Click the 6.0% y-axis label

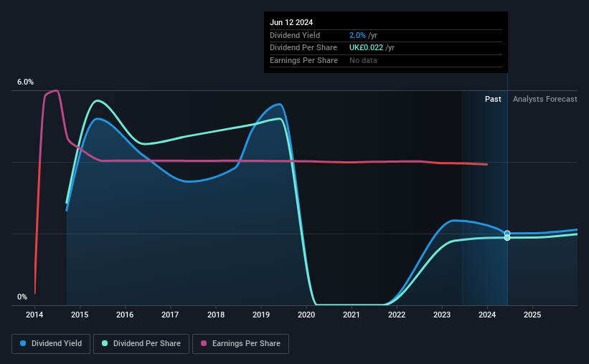click(25, 82)
